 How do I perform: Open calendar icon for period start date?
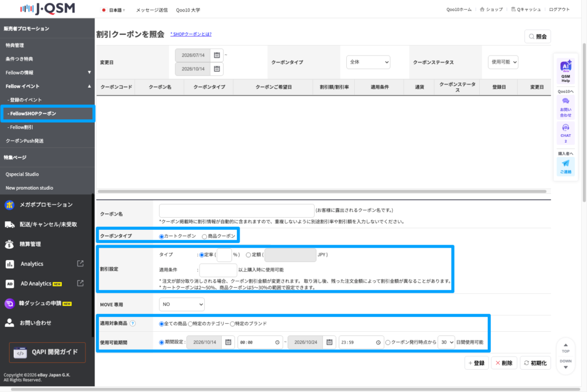coord(228,342)
